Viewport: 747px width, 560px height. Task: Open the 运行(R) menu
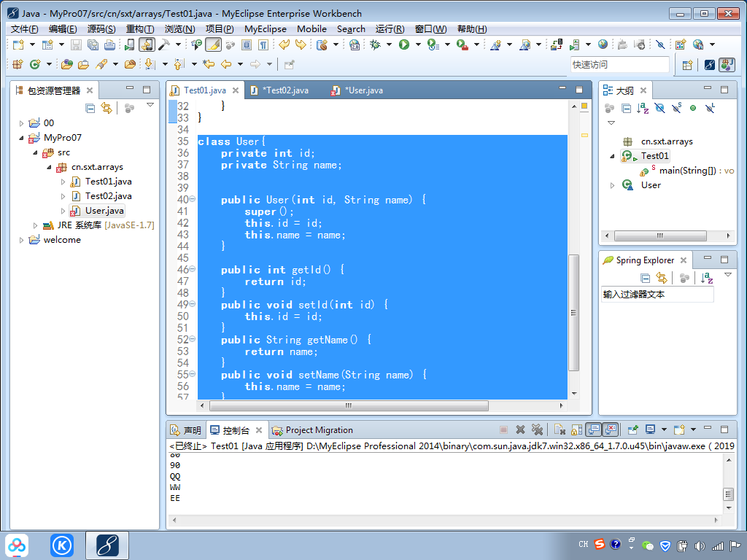click(x=390, y=29)
